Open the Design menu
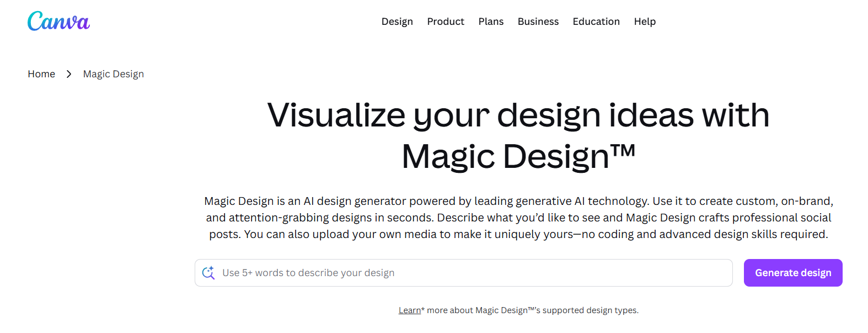 click(x=397, y=22)
